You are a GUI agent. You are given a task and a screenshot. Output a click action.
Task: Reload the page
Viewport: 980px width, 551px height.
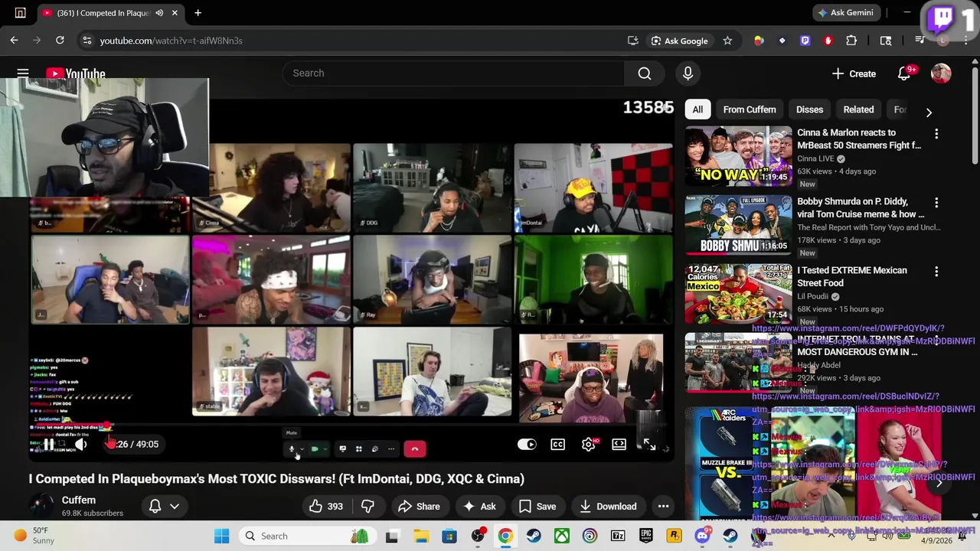(x=60, y=41)
